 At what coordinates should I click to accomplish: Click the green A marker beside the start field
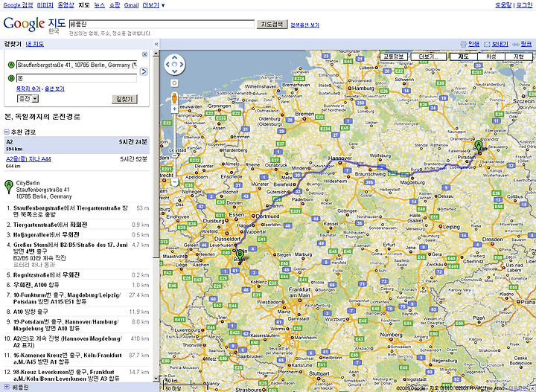(x=11, y=65)
